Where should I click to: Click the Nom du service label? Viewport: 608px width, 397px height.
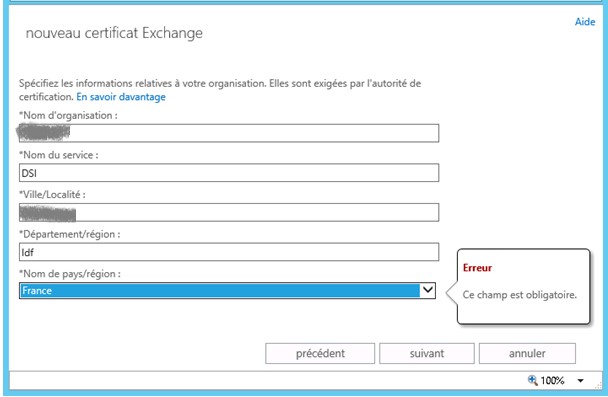click(x=59, y=155)
